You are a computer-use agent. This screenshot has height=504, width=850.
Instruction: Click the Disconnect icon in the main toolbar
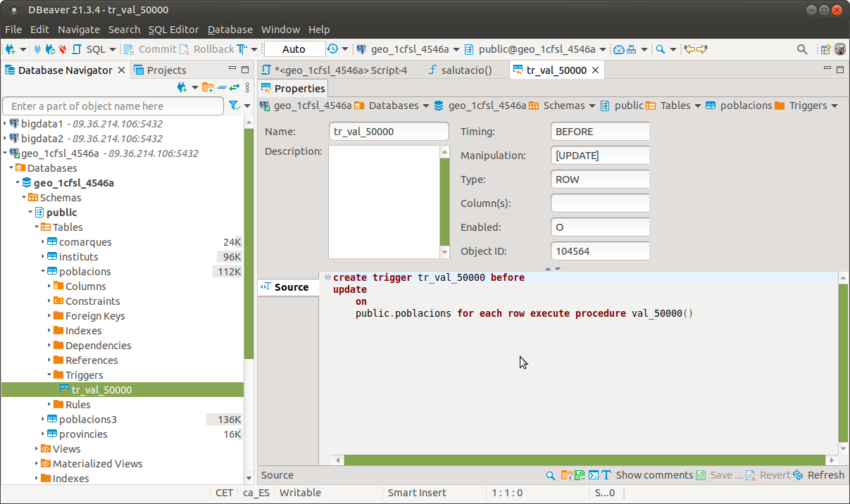(63, 49)
